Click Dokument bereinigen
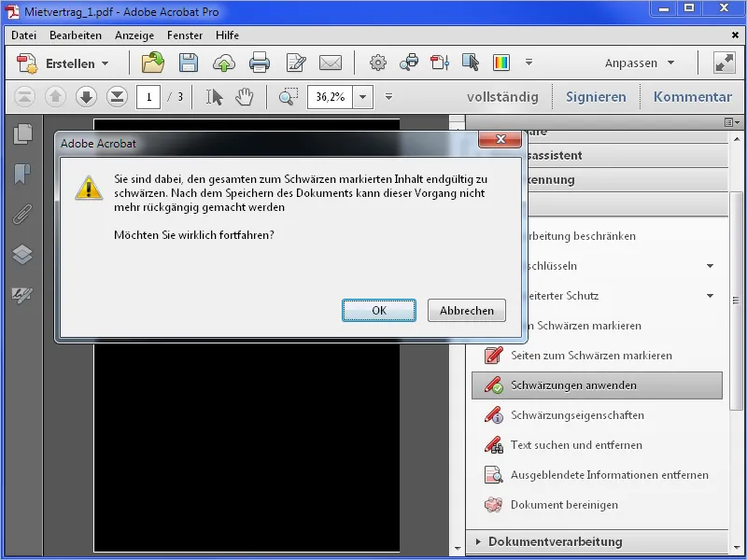The width and height of the screenshot is (747, 560). click(564, 505)
